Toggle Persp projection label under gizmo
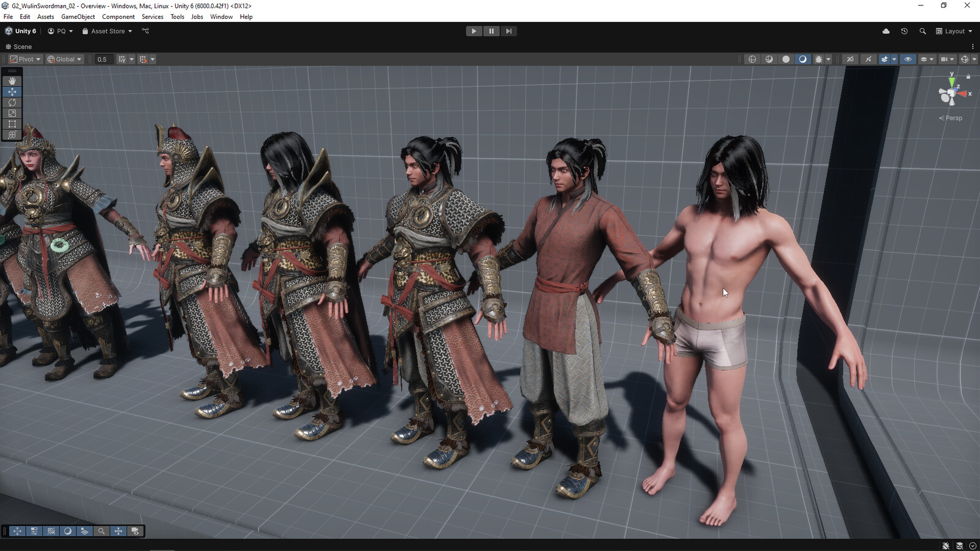 (951, 118)
